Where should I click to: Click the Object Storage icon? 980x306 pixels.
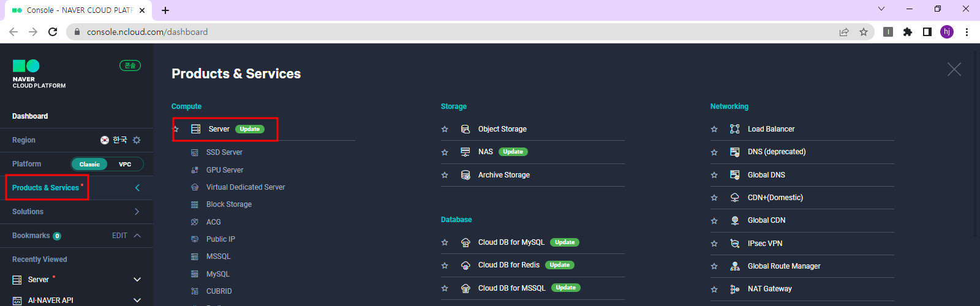(466, 129)
